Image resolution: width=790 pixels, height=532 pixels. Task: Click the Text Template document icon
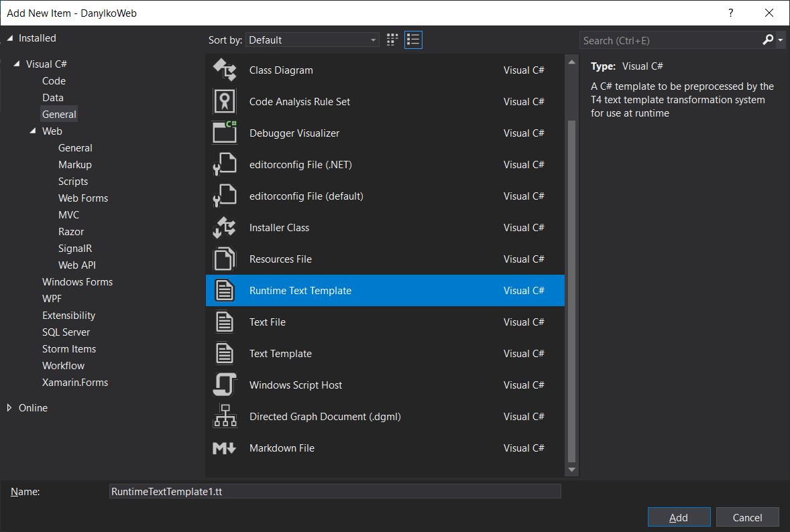click(225, 353)
